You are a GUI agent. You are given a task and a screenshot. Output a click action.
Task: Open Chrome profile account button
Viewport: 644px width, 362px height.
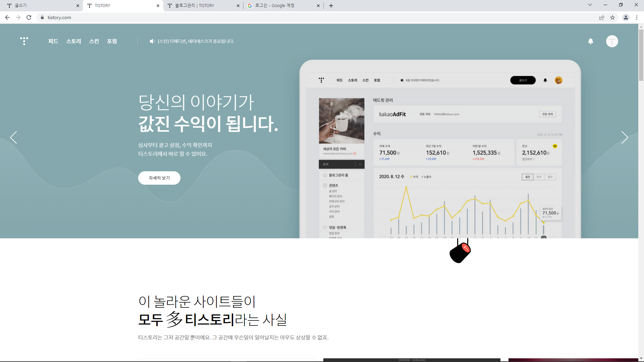626,17
